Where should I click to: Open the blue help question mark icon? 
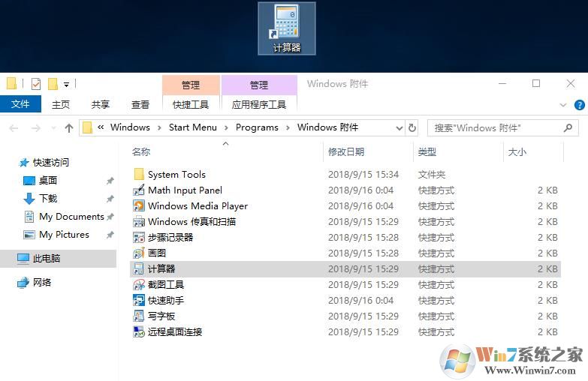[579, 105]
